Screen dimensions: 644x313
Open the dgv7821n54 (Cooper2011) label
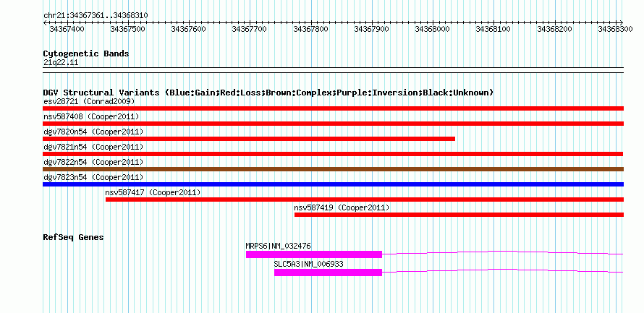(93, 147)
